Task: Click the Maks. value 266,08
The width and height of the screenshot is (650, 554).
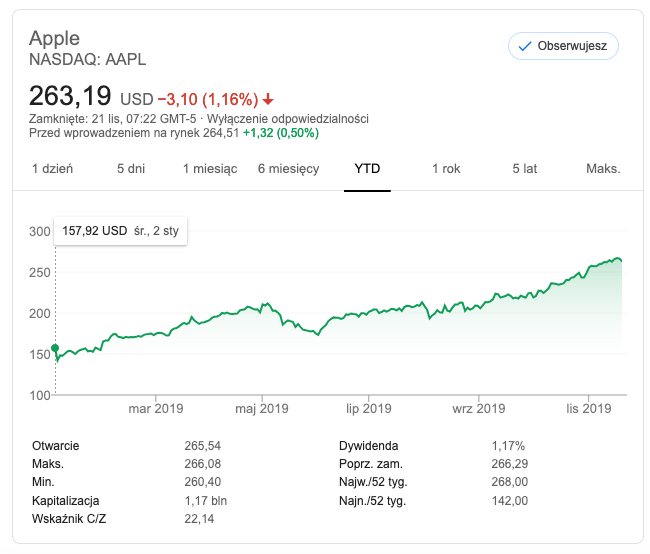Action: coord(203,464)
